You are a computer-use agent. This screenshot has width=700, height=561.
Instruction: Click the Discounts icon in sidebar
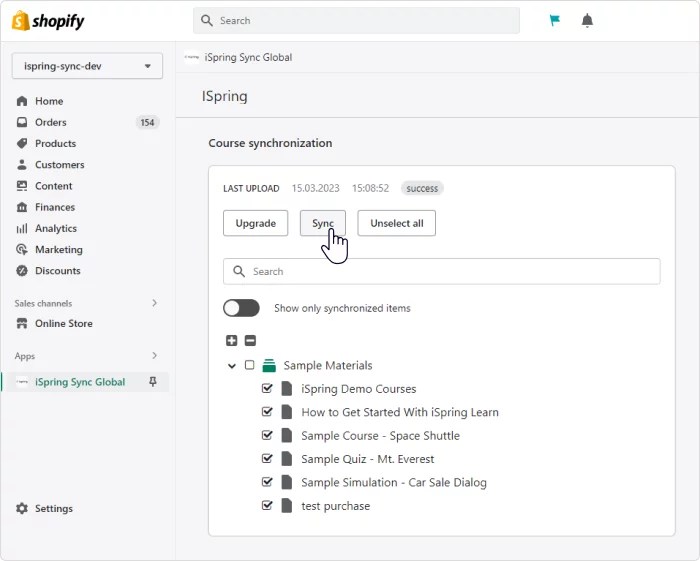pos(22,271)
